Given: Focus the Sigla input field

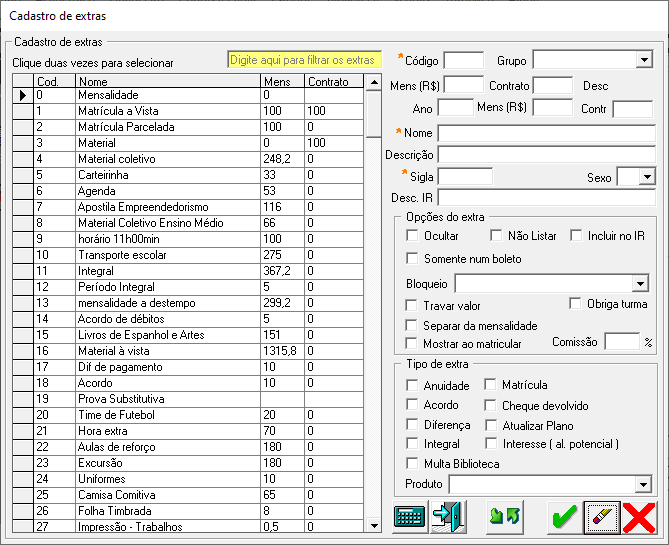Looking at the screenshot, I should tap(465, 176).
